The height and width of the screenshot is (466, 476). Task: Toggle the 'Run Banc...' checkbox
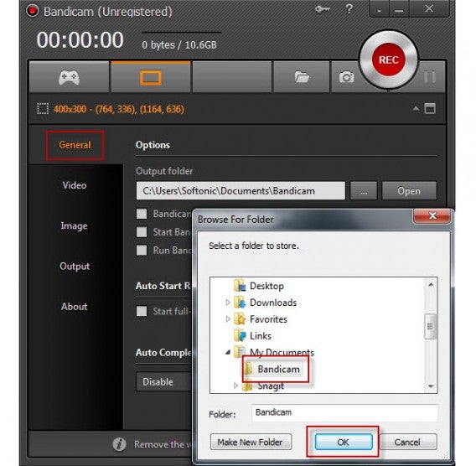(x=142, y=250)
